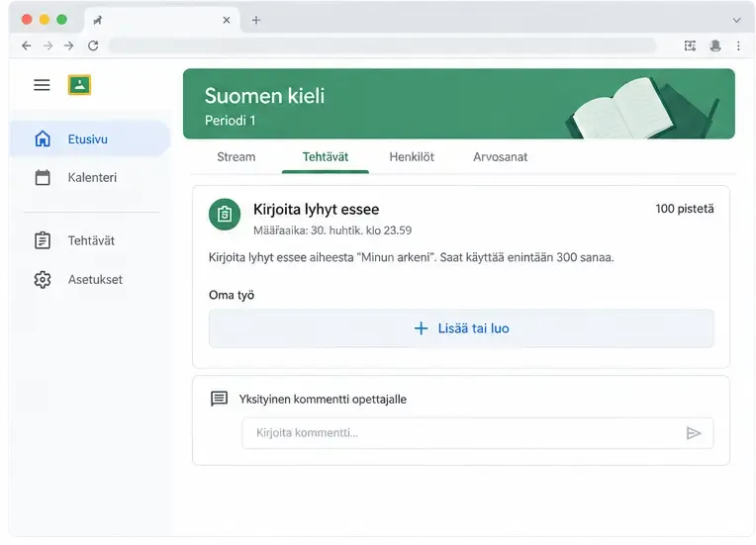Focus the Kirjoita kommentti input field
Screen dimensions: 756x545
[x=477, y=433]
